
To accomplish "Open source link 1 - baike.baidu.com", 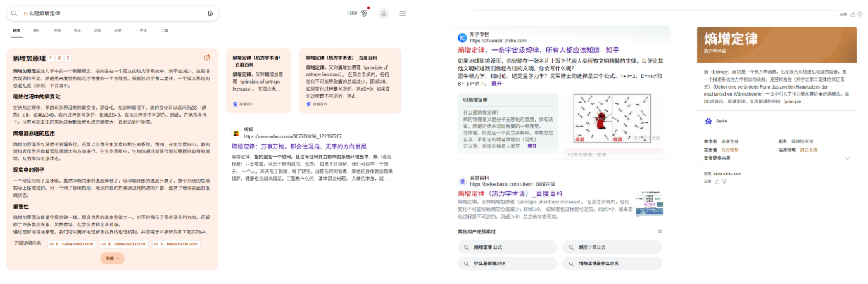I will pos(72,244).
